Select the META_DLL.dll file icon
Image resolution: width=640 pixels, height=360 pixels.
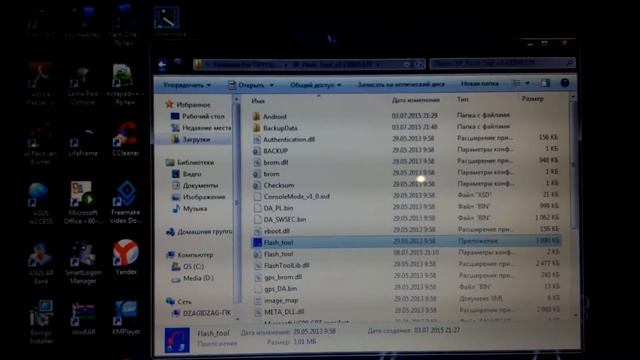pyautogui.click(x=258, y=312)
